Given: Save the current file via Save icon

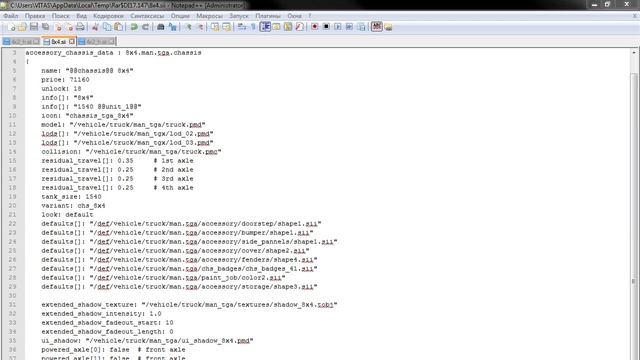Looking at the screenshot, I should (34, 27).
